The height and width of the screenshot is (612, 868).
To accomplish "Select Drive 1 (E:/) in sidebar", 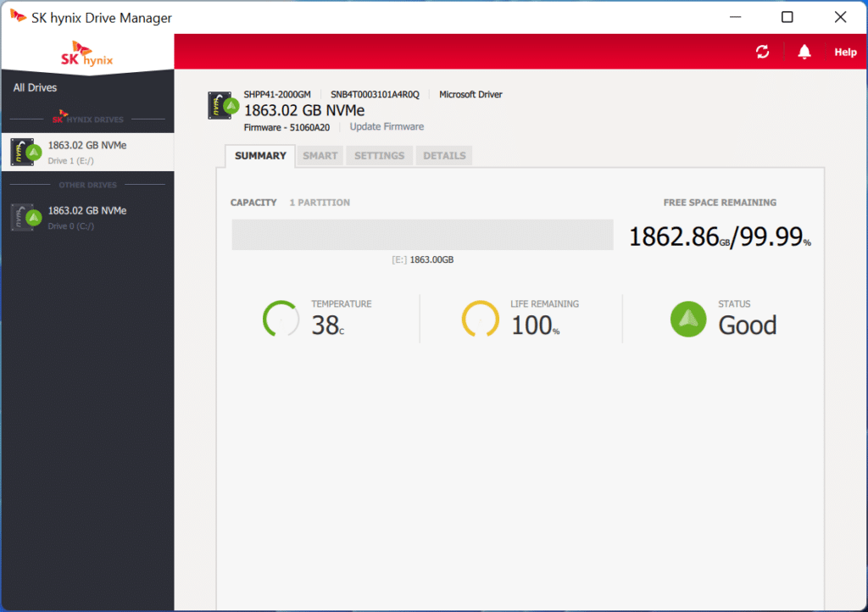I will (x=88, y=153).
